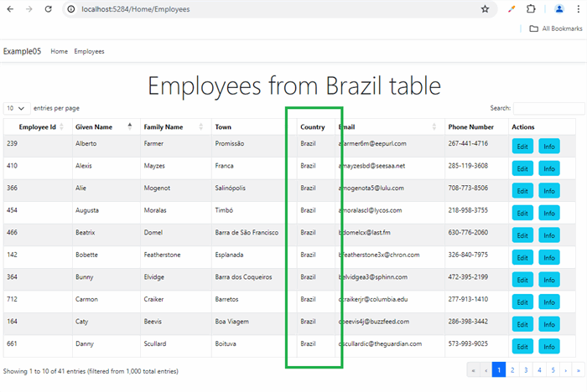Edit employee Carmon Craiker
The image size is (587, 392).
pyautogui.click(x=522, y=302)
